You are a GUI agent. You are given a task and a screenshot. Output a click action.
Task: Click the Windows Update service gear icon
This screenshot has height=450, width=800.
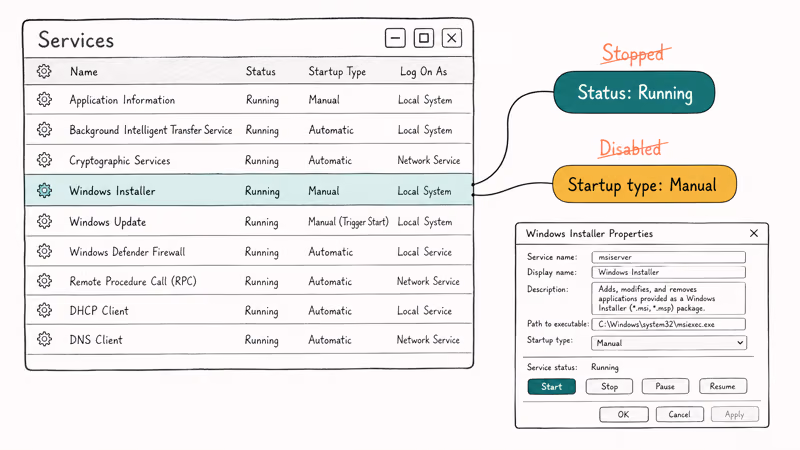click(44, 222)
